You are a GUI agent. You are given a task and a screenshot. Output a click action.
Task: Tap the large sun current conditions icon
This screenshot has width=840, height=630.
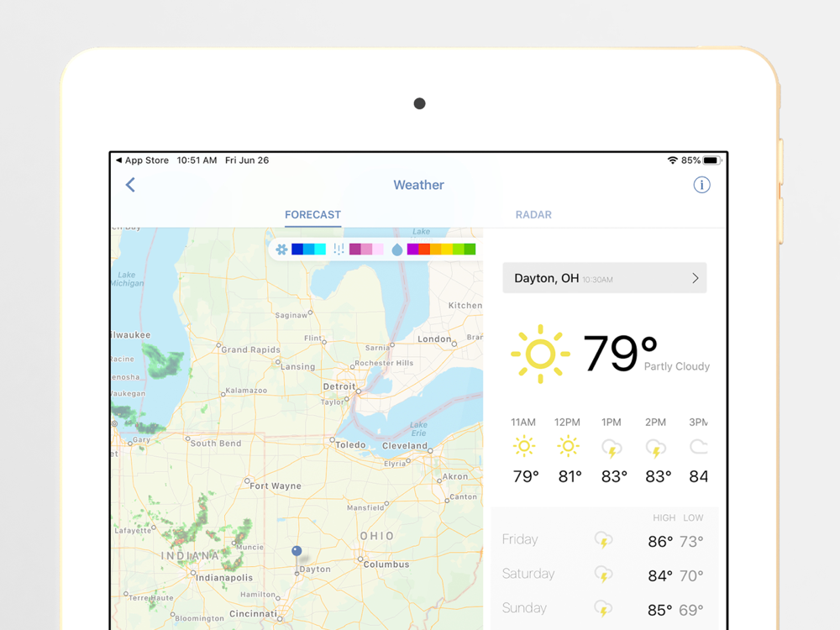tap(540, 354)
